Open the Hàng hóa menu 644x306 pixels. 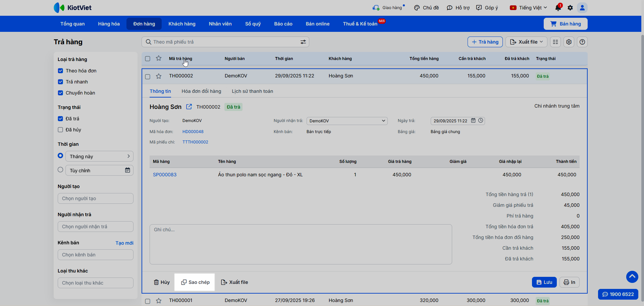109,24
